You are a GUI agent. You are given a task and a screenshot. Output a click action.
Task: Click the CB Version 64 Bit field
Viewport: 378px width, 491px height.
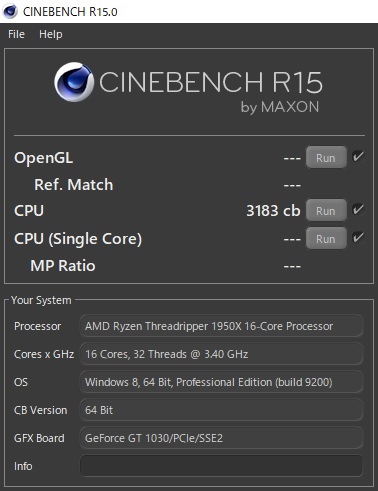coord(221,410)
